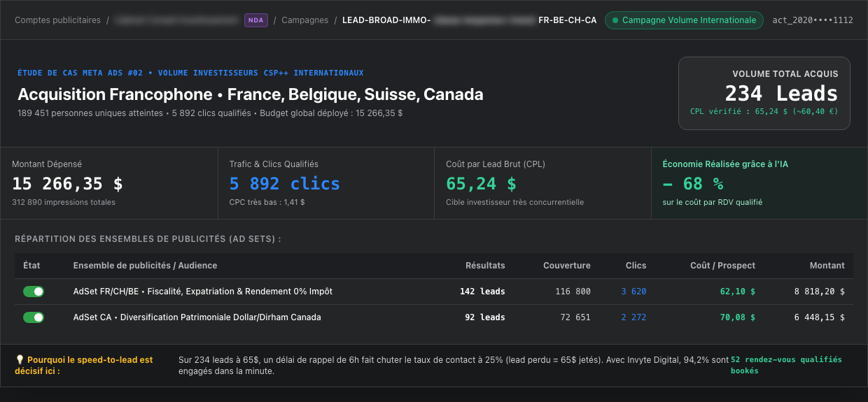Viewport: 868px width, 402px height.
Task: Click the 8 818,20 $ montant value
Action: pos(820,292)
